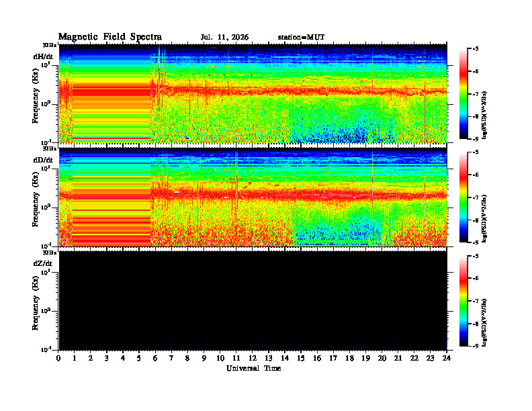This screenshot has height=411, width=532.
Task: Click hour 0 on the time axis
Action: coord(58,358)
